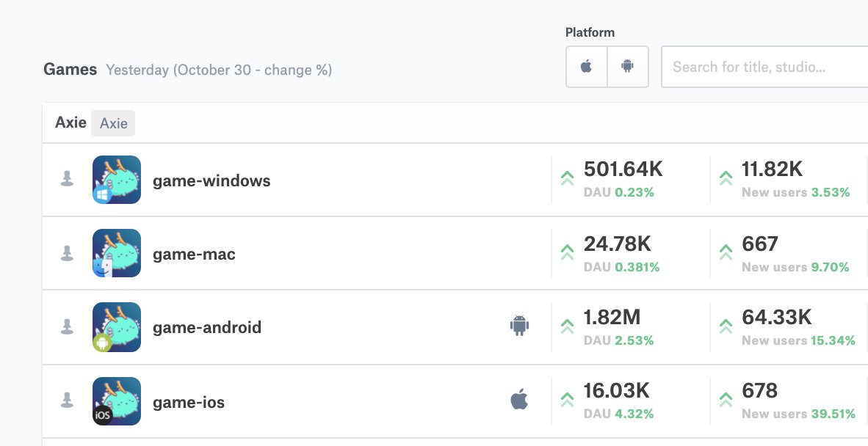Click the bold Axie group heading
Screen dimensions: 868x446
tap(70, 123)
